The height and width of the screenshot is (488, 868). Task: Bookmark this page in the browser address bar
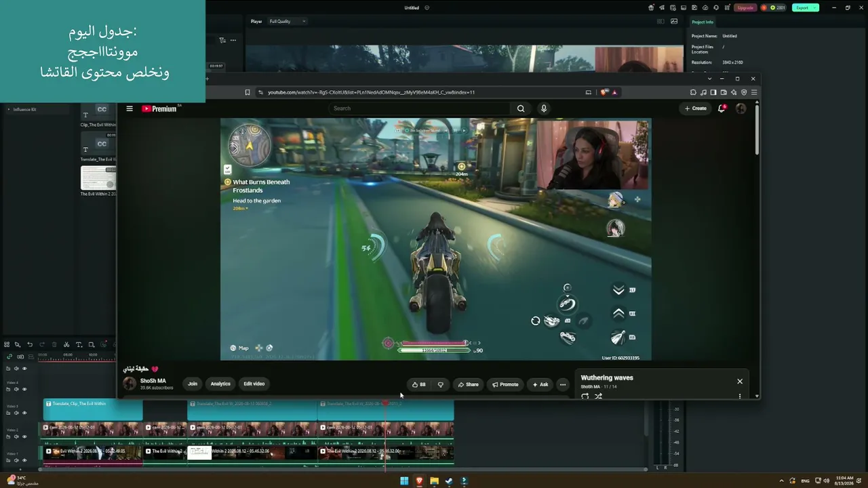click(248, 92)
